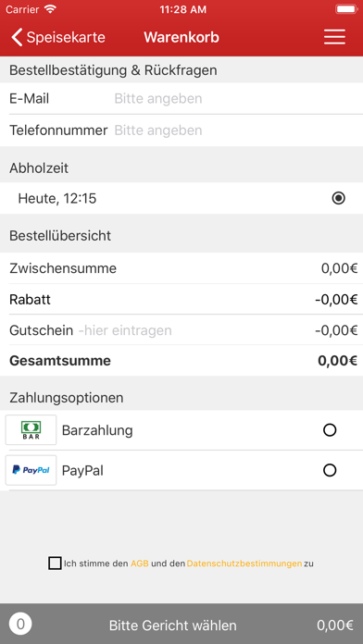
Task: Tap the BAR cash payment icon
Action: pos(31,430)
